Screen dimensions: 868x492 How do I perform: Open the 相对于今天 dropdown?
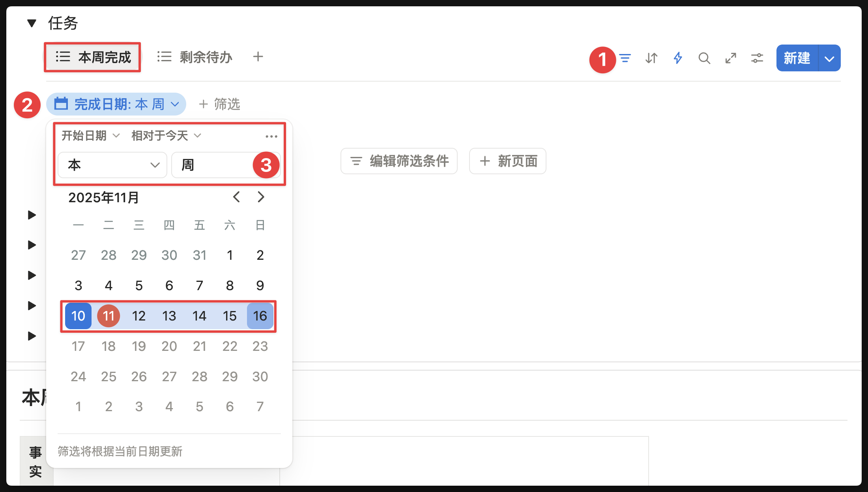[x=166, y=136]
